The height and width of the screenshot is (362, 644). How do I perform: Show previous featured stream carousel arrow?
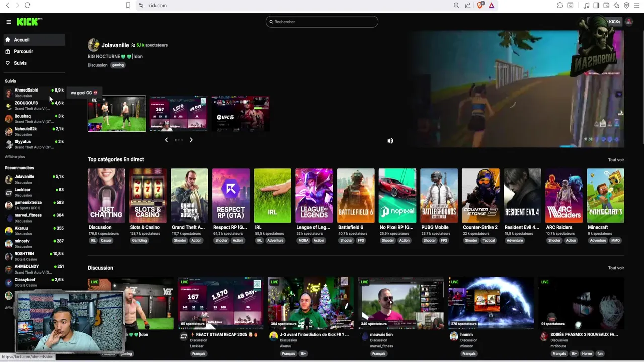[x=166, y=140]
